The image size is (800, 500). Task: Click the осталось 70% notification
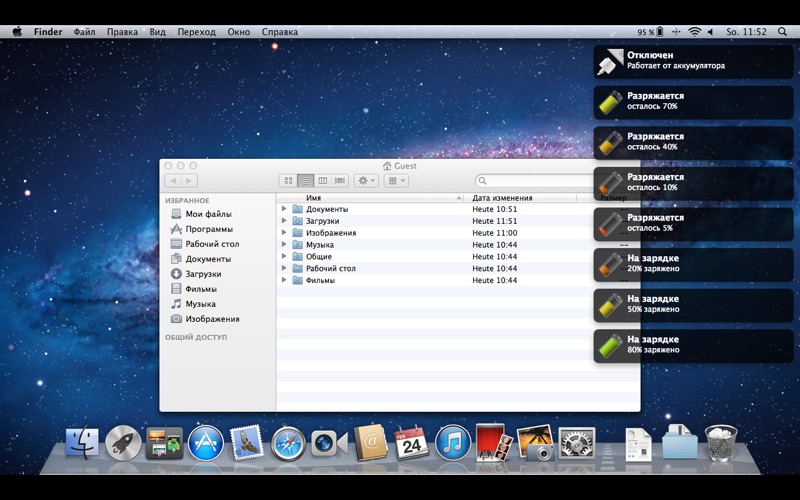point(693,102)
